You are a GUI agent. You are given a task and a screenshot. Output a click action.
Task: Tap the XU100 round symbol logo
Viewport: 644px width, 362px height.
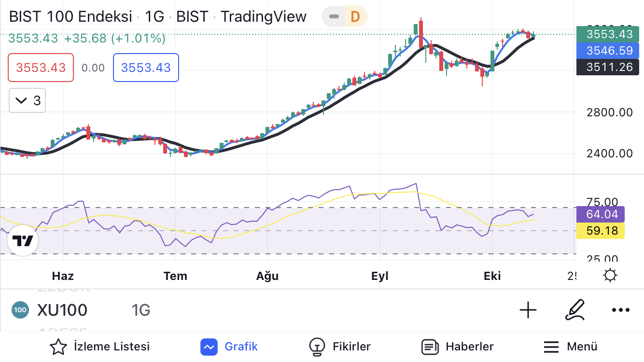tap(20, 310)
